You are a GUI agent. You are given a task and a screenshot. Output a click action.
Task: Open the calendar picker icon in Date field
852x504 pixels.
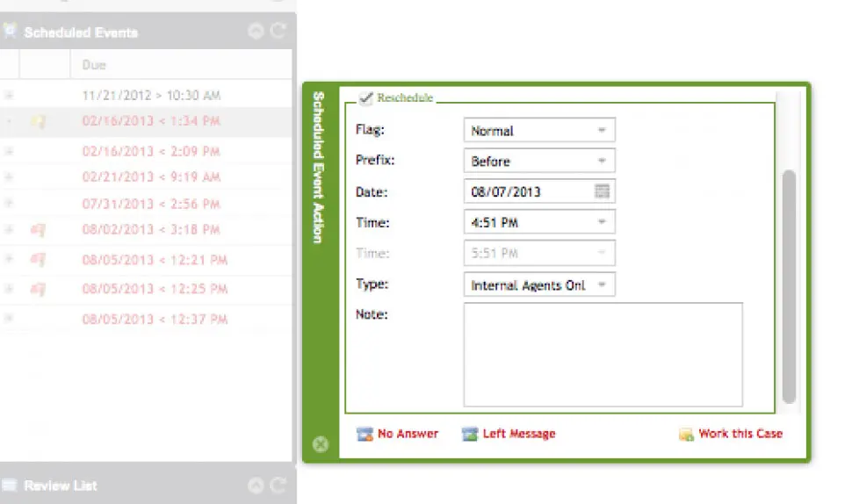tap(602, 191)
